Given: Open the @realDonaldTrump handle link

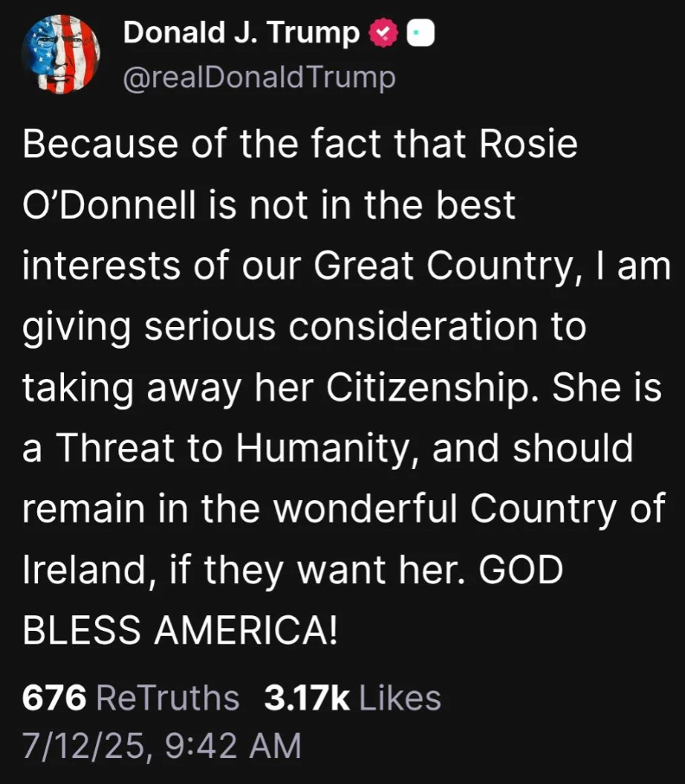Looking at the screenshot, I should point(259,78).
